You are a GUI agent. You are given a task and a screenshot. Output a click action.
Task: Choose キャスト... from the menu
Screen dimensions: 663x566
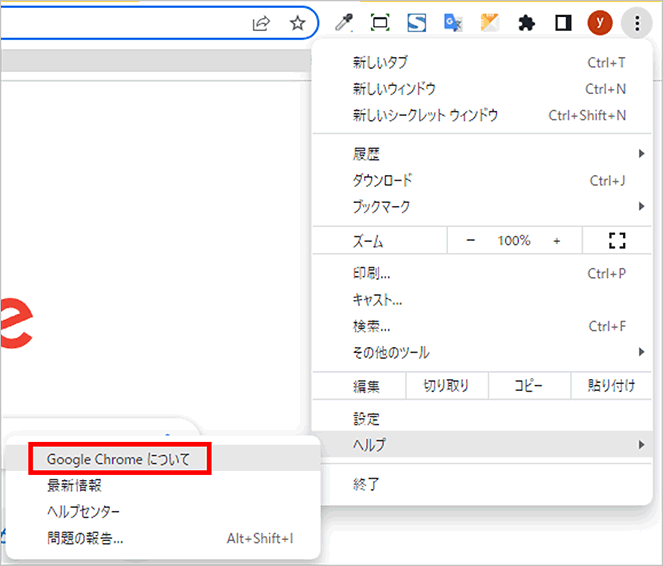(x=482, y=300)
